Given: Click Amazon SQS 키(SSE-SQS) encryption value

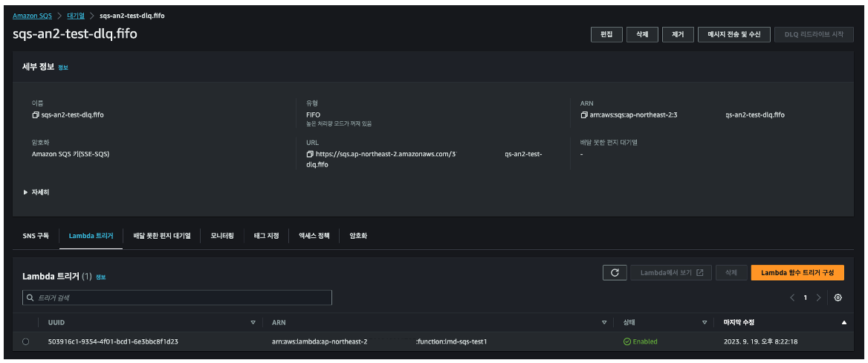Looking at the screenshot, I should [x=71, y=154].
